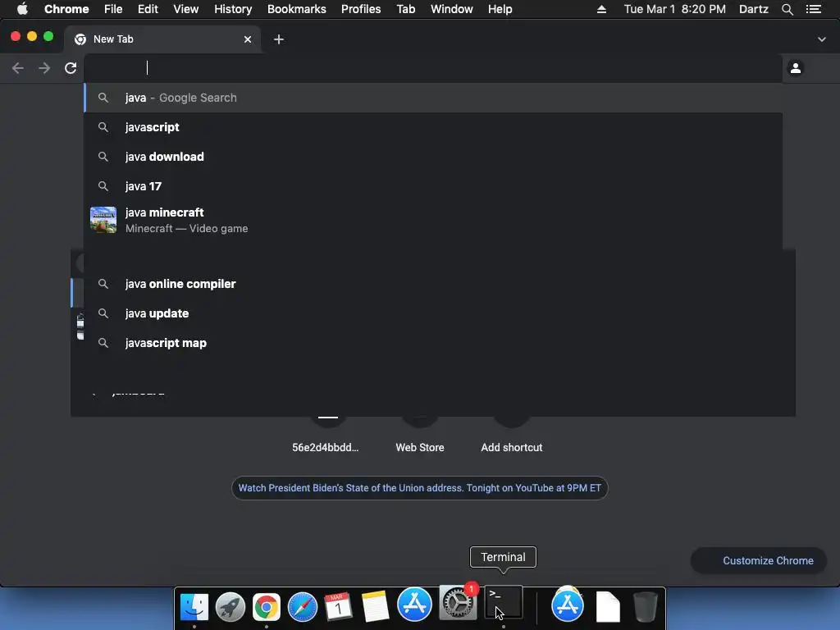Open the Profiles menu
Image resolution: width=840 pixels, height=630 pixels.
point(361,9)
